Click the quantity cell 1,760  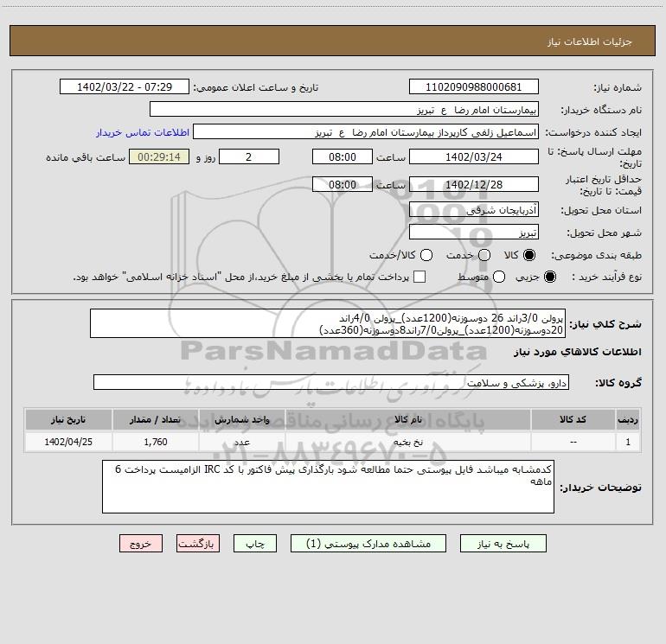click(156, 442)
